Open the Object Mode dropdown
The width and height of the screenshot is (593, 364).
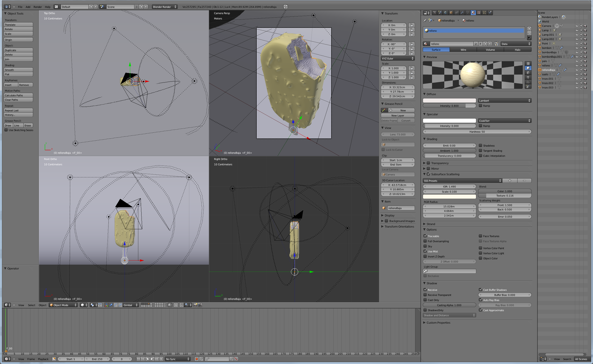tap(63, 305)
